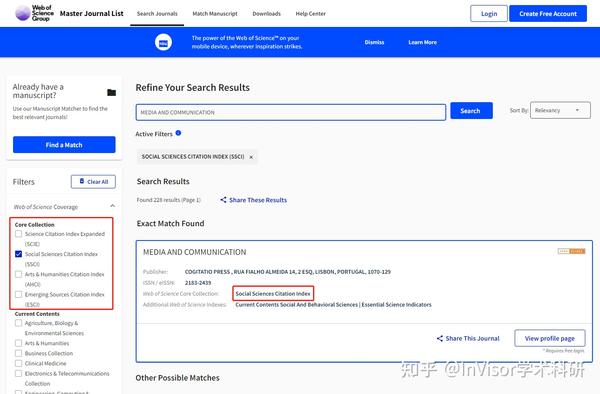Click the mobile app icon in banner

pyautogui.click(x=163, y=42)
